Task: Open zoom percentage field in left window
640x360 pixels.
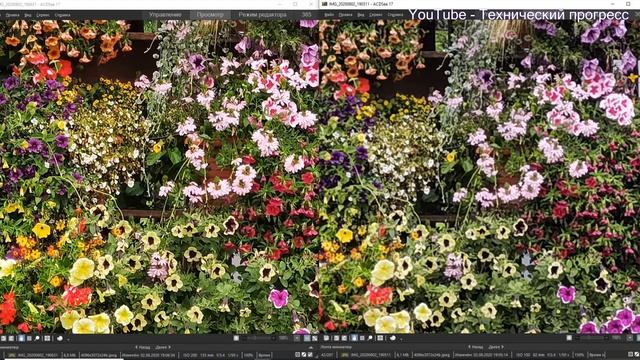Action: point(283,338)
